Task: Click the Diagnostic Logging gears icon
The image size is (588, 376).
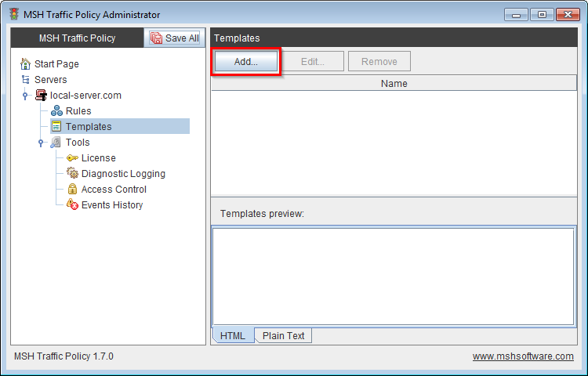Action: pos(72,173)
